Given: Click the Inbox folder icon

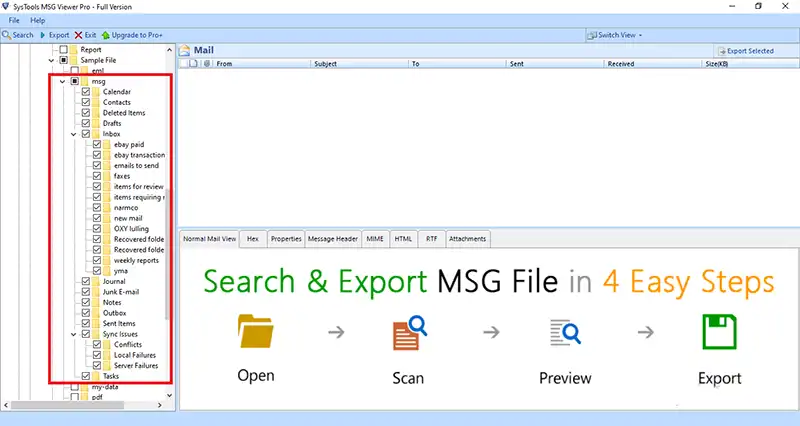Looking at the screenshot, I should click(x=96, y=134).
